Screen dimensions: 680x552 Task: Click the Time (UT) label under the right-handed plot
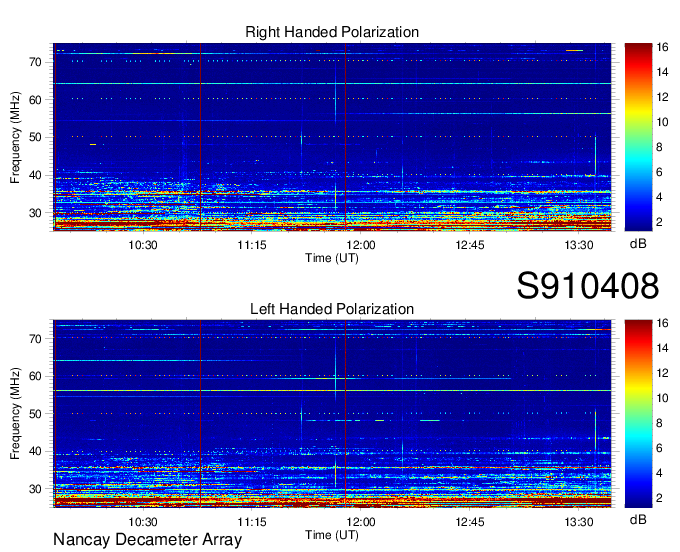[x=332, y=258]
